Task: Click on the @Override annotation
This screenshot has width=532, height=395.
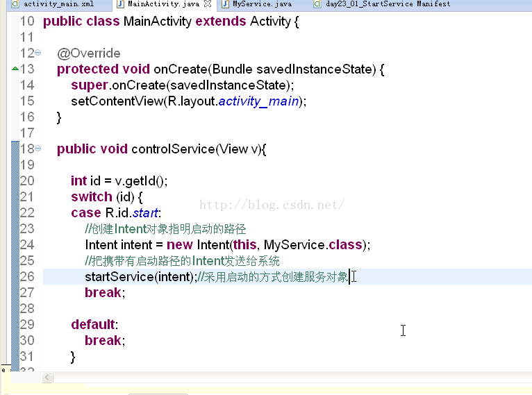Action: (89, 53)
